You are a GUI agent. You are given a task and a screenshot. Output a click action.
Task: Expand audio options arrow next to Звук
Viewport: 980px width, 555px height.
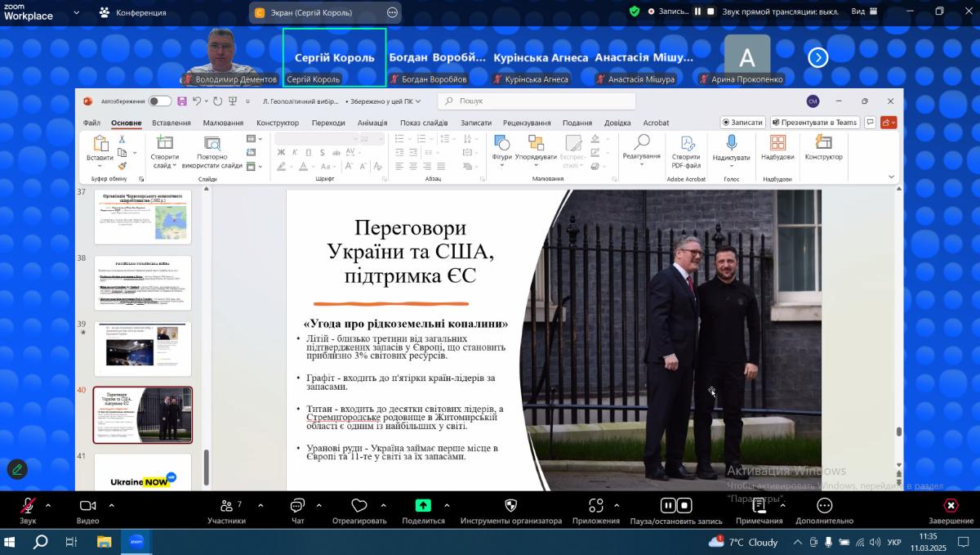(48, 505)
